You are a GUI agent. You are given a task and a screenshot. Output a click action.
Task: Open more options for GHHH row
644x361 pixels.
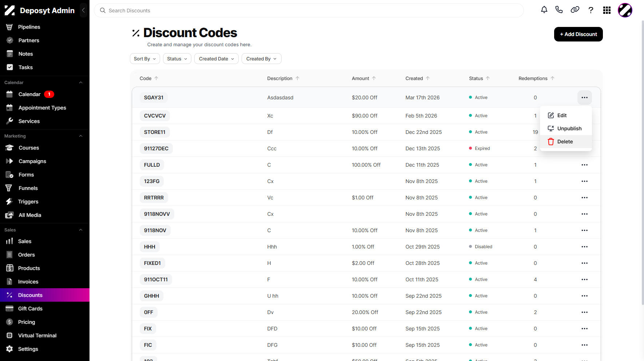[x=584, y=296]
